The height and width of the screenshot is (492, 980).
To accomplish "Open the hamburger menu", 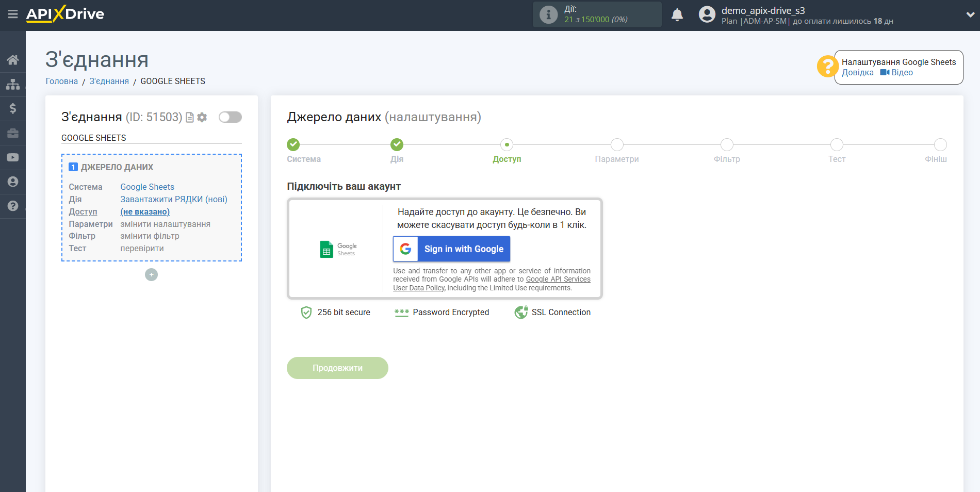I will point(13,14).
